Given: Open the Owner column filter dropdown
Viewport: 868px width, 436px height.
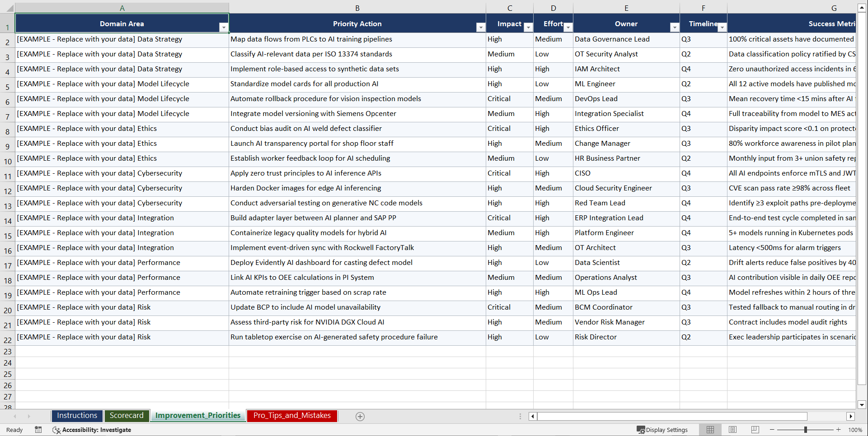Looking at the screenshot, I should [x=675, y=27].
